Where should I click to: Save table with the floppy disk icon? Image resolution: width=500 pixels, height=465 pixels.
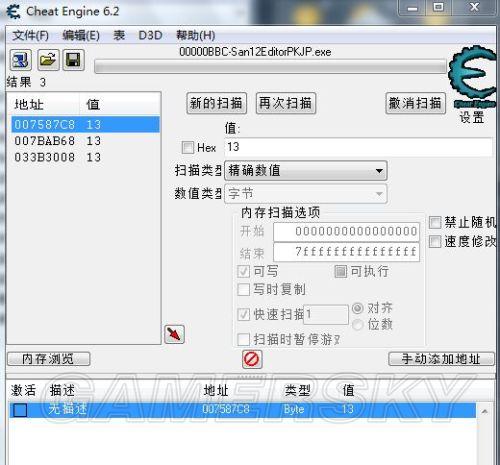[73, 60]
